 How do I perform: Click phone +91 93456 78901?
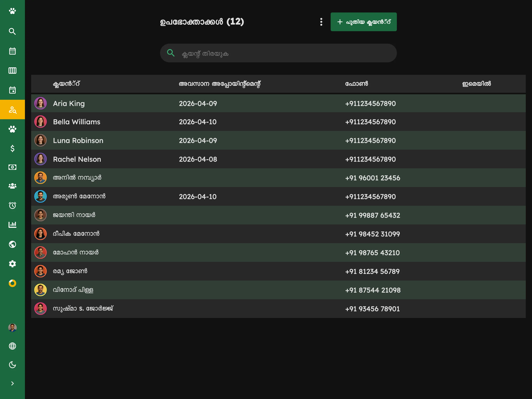click(x=372, y=309)
